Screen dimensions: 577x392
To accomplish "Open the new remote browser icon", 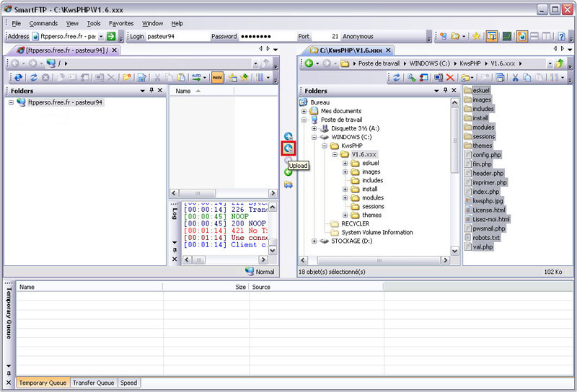I will click(x=444, y=37).
